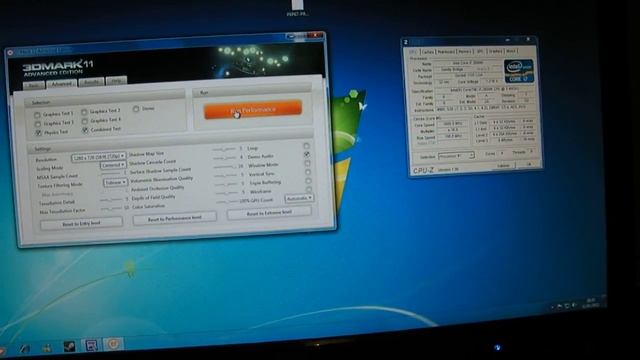Image resolution: width=640 pixels, height=360 pixels.
Task: Click the Intel Core i7 logo in CPU-Z
Action: (x=518, y=71)
